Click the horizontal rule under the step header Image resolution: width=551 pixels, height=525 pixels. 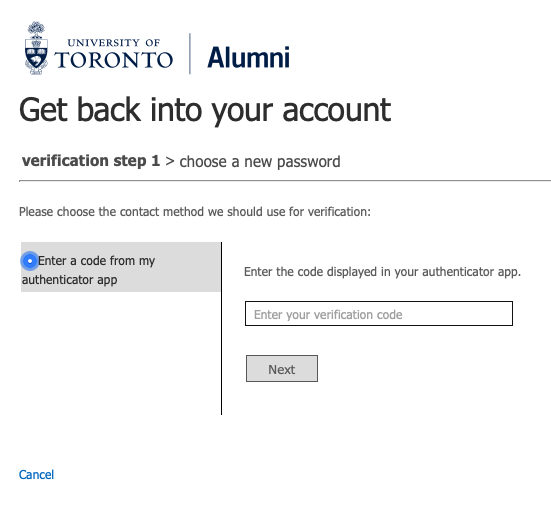pos(285,181)
